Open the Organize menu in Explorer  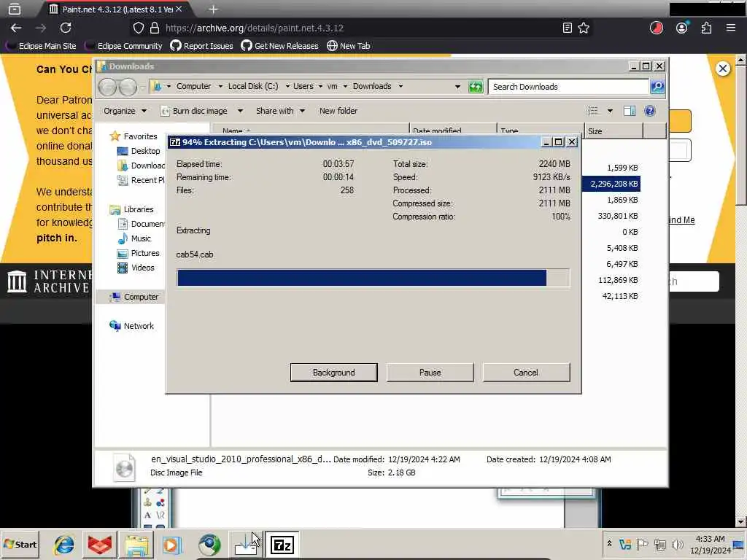pos(125,111)
